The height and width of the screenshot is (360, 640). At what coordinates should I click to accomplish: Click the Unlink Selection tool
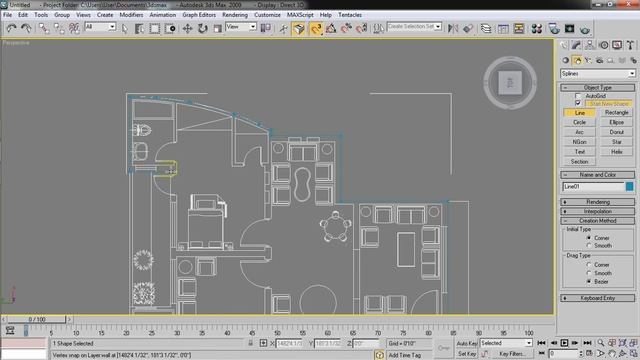click(x=59, y=28)
